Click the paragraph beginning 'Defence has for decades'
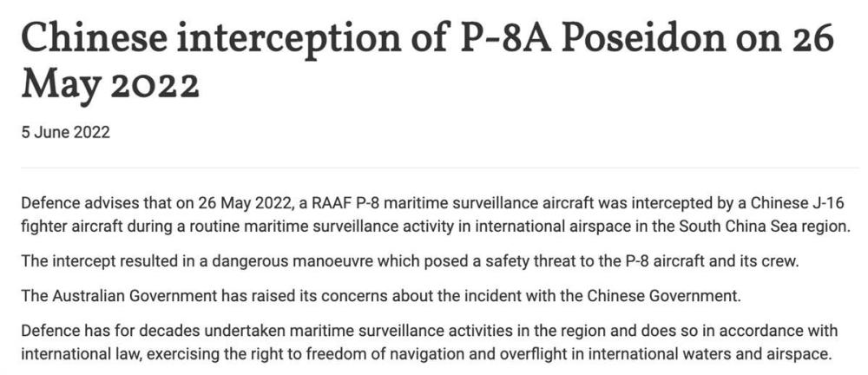Image resolution: width=868 pixels, height=375 pixels. (429, 342)
